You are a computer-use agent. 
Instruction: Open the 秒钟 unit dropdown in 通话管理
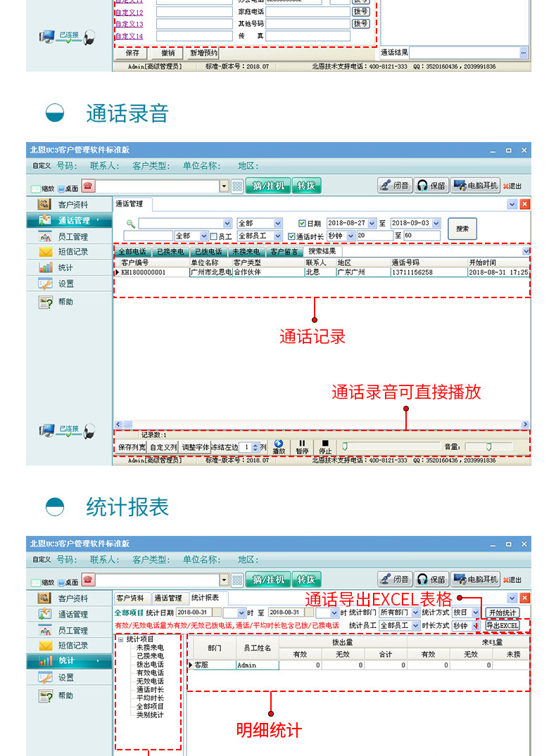(x=350, y=236)
